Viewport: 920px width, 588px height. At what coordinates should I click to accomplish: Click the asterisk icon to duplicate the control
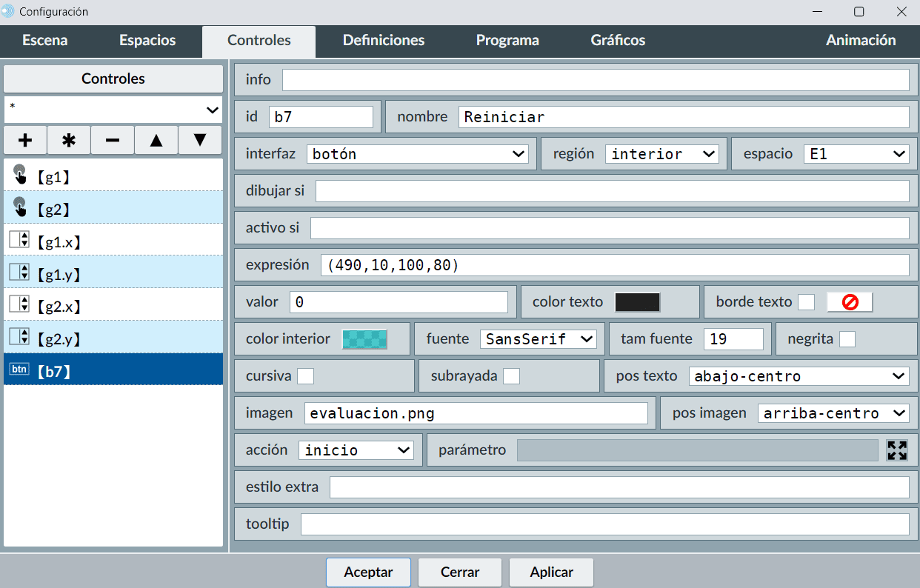click(x=69, y=140)
